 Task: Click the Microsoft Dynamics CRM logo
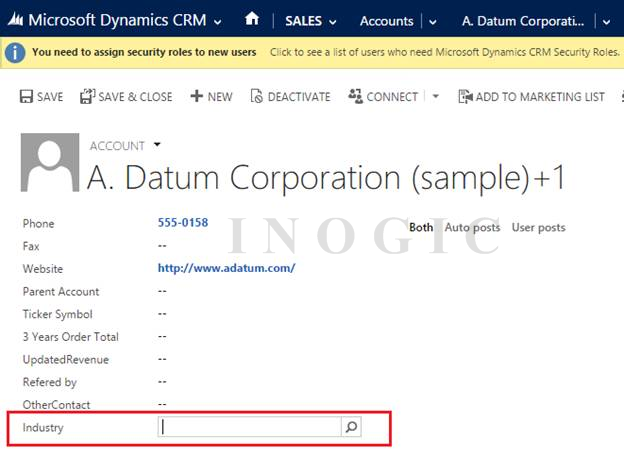coord(16,19)
